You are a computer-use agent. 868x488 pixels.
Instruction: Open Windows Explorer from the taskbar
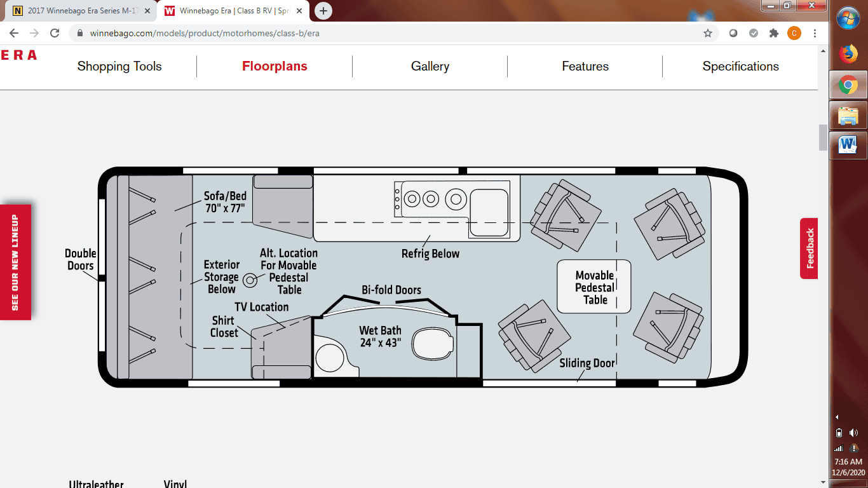(848, 116)
